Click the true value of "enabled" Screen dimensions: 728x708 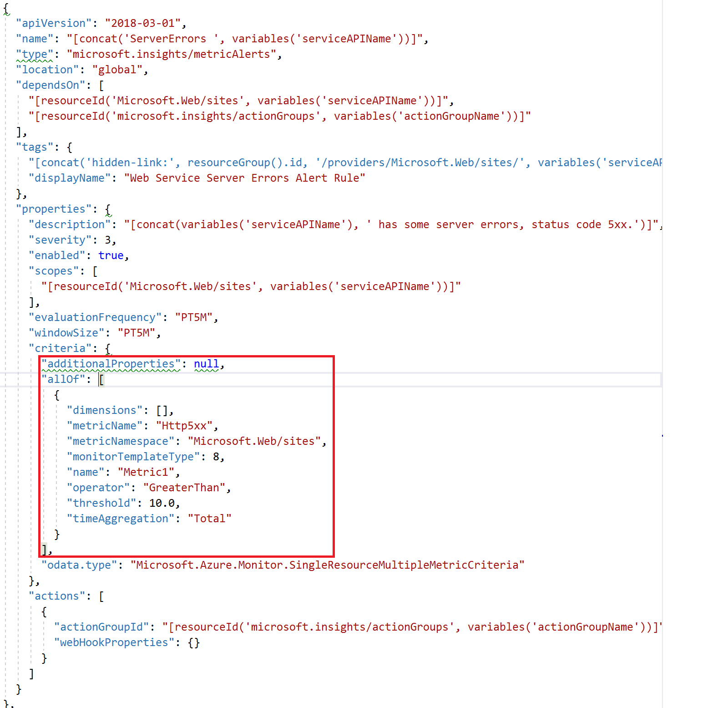[x=111, y=255]
